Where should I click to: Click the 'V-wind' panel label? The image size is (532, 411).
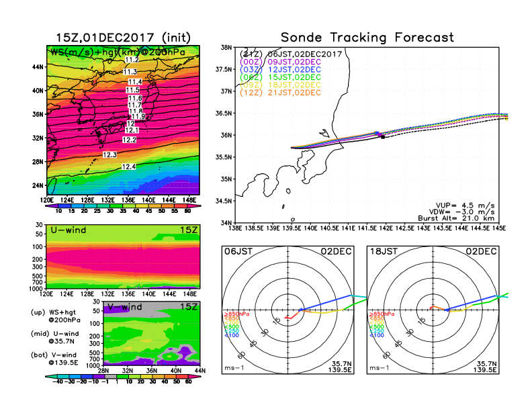(x=124, y=307)
